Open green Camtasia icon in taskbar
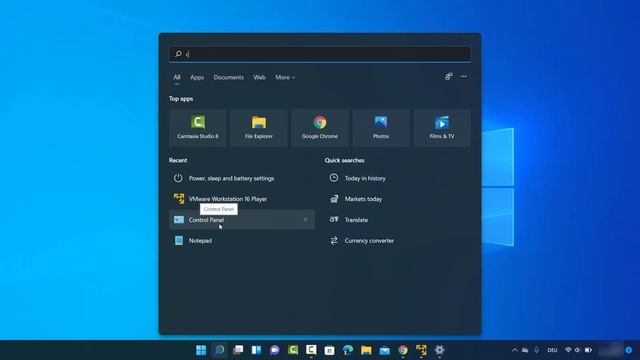This screenshot has height=360, width=640. 293,350
